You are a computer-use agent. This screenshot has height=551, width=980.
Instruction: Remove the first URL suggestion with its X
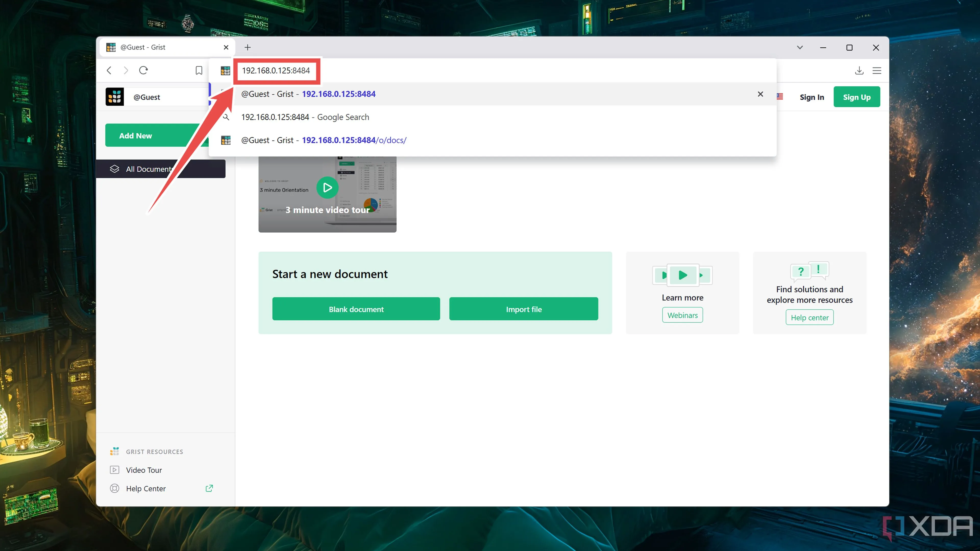click(x=760, y=94)
